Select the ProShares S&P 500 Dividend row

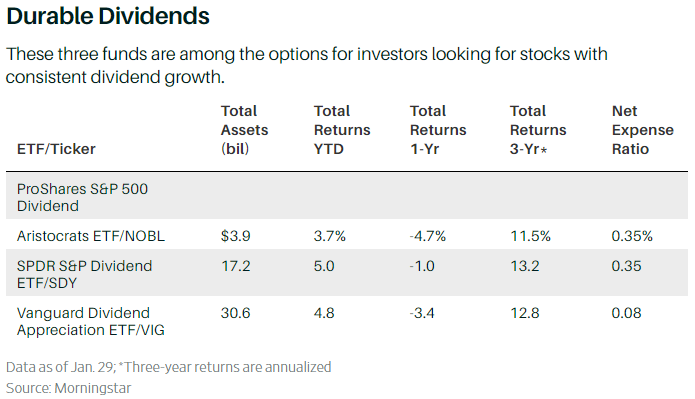click(347, 197)
